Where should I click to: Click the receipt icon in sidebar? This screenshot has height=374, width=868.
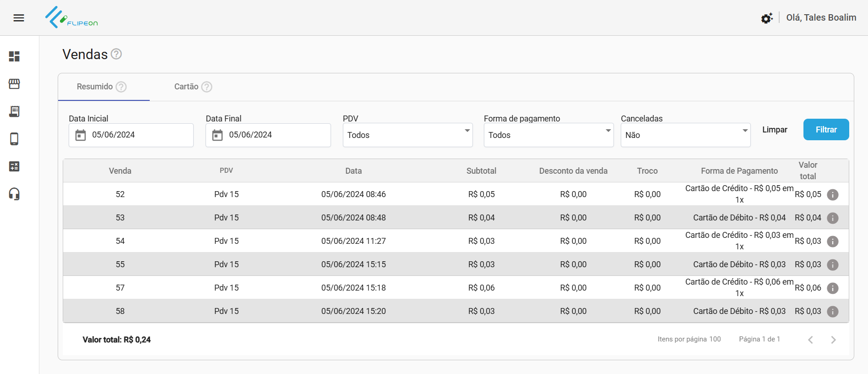tap(14, 111)
